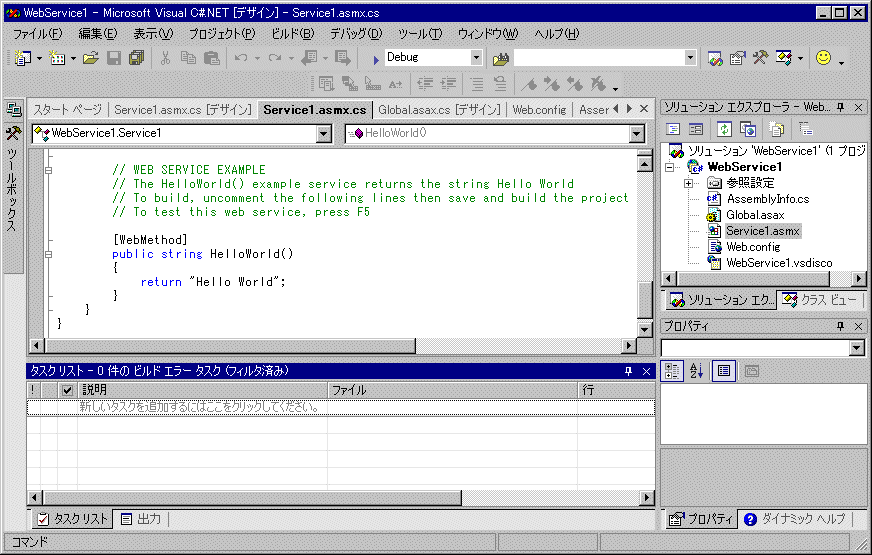Open Solution Explorer from main toolbar icon

(715, 58)
